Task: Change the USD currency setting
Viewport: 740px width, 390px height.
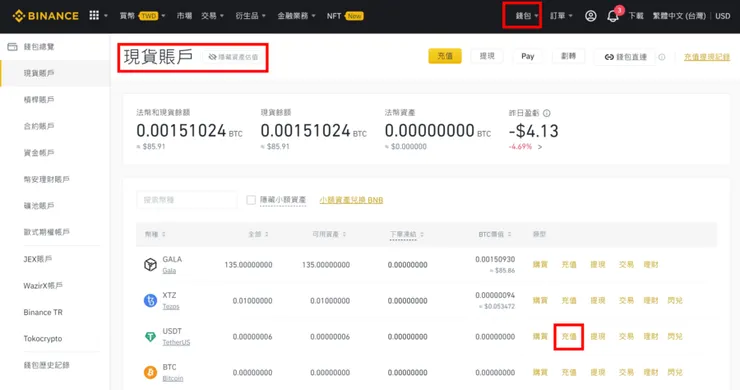Action: click(x=723, y=16)
